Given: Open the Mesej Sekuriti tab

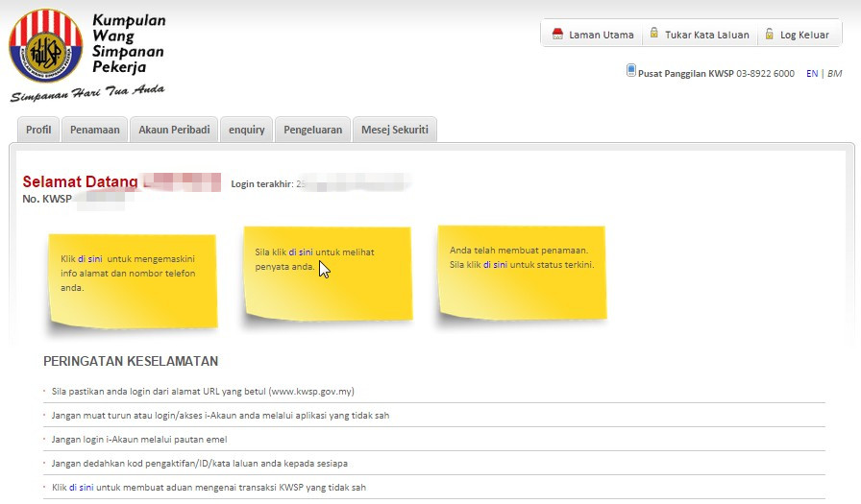Looking at the screenshot, I should tap(395, 130).
